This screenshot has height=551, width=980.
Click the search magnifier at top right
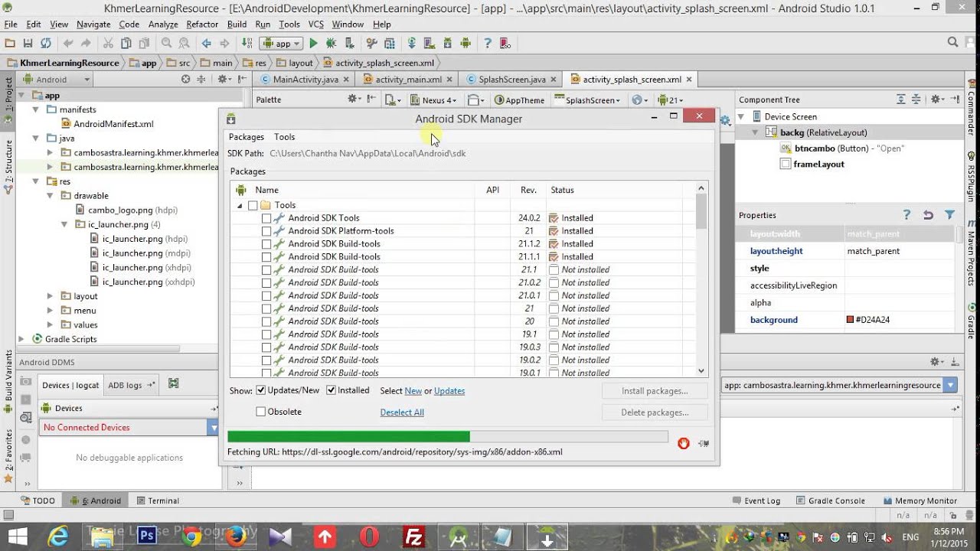pos(952,43)
